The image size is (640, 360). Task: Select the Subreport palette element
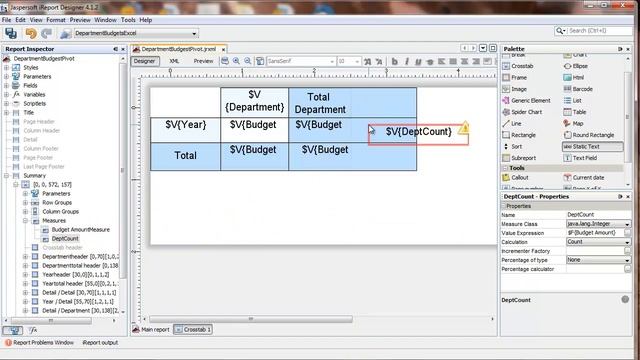[x=519, y=158]
